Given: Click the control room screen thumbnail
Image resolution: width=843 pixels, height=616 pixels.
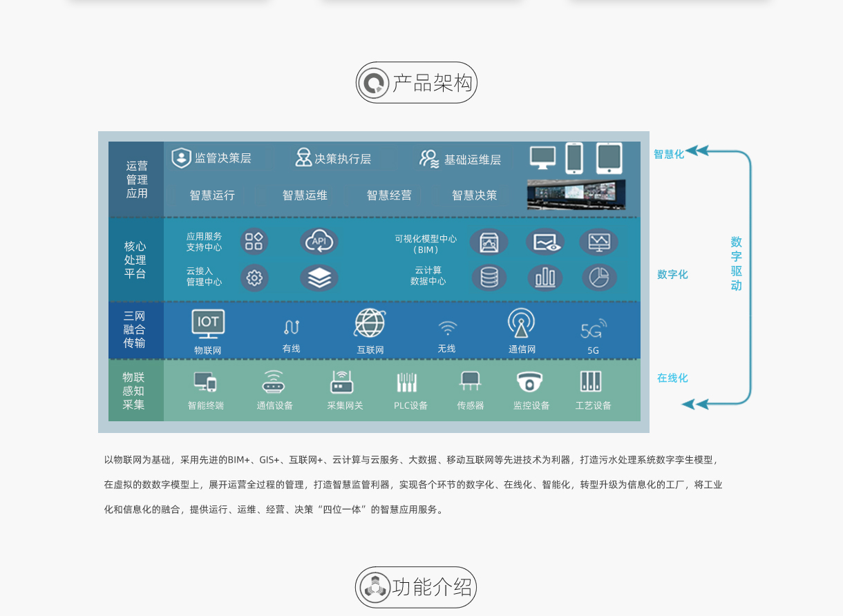Looking at the screenshot, I should 576,194.
